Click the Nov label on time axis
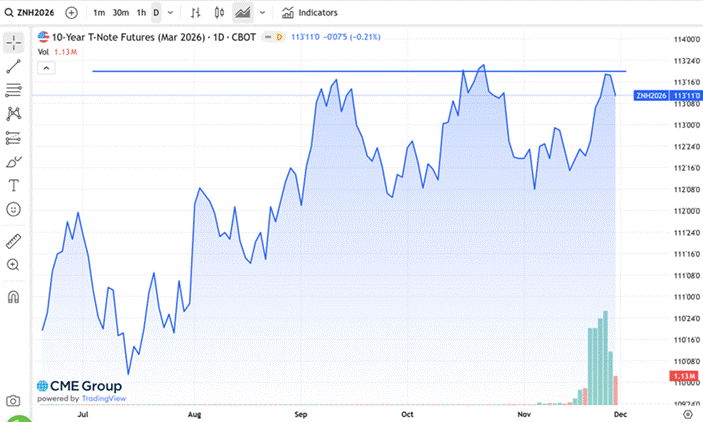 pos(524,414)
